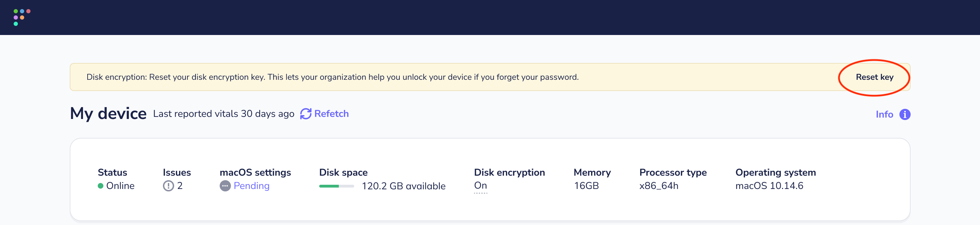Click the Refetch circular arrows icon

pos(306,114)
